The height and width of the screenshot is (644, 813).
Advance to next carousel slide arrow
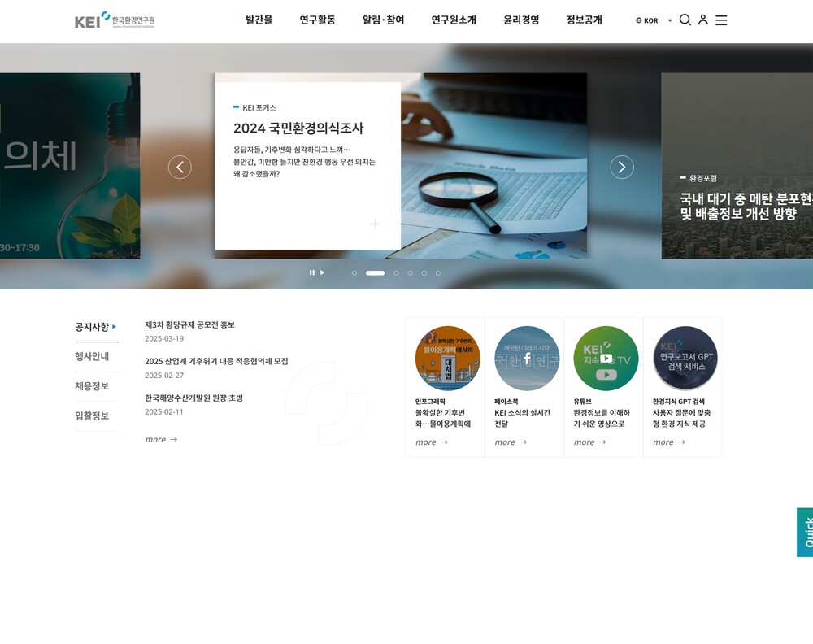point(622,167)
